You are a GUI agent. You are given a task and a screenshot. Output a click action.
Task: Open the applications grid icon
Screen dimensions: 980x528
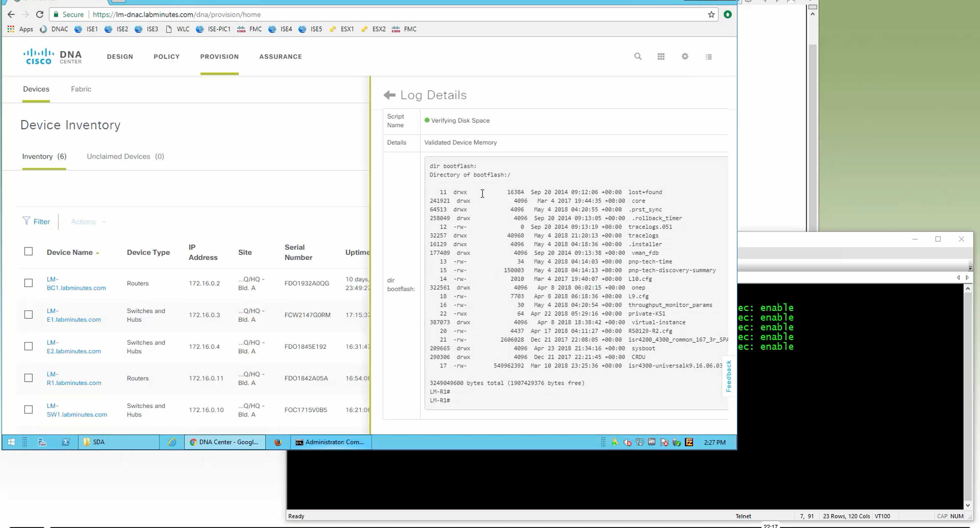click(x=661, y=57)
